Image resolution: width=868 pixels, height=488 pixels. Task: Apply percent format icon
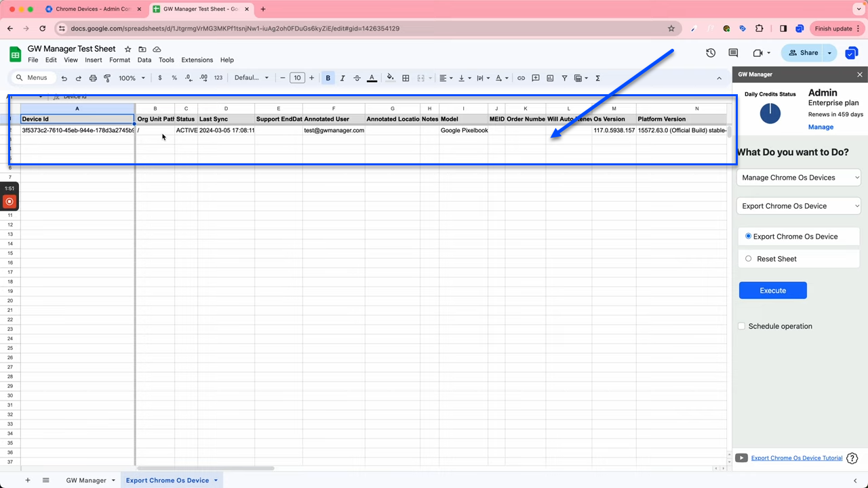tap(174, 78)
